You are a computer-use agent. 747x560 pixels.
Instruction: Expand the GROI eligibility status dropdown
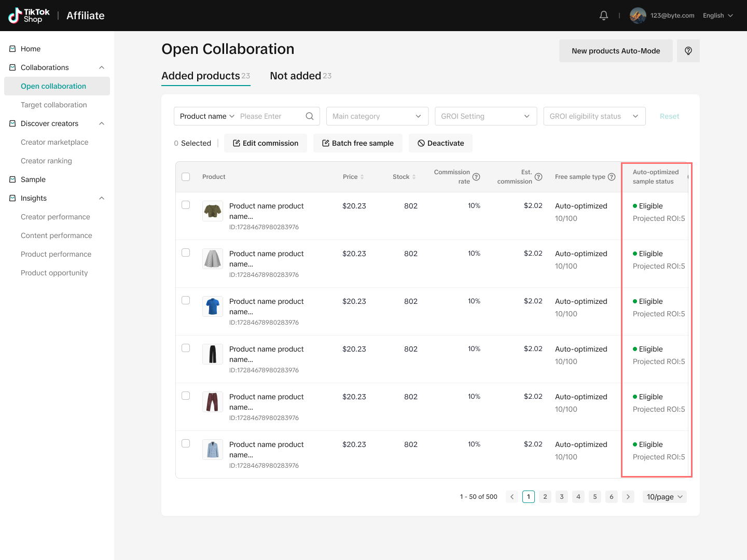pos(594,116)
